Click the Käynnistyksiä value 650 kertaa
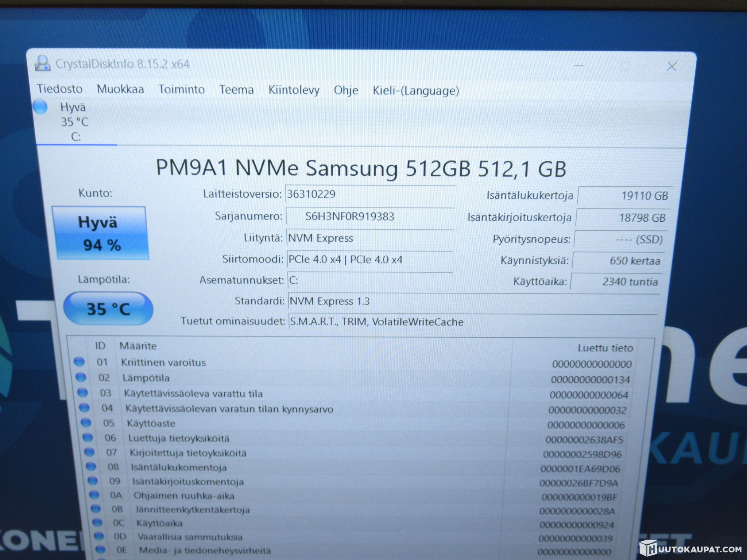The height and width of the screenshot is (560, 747). coord(618,261)
